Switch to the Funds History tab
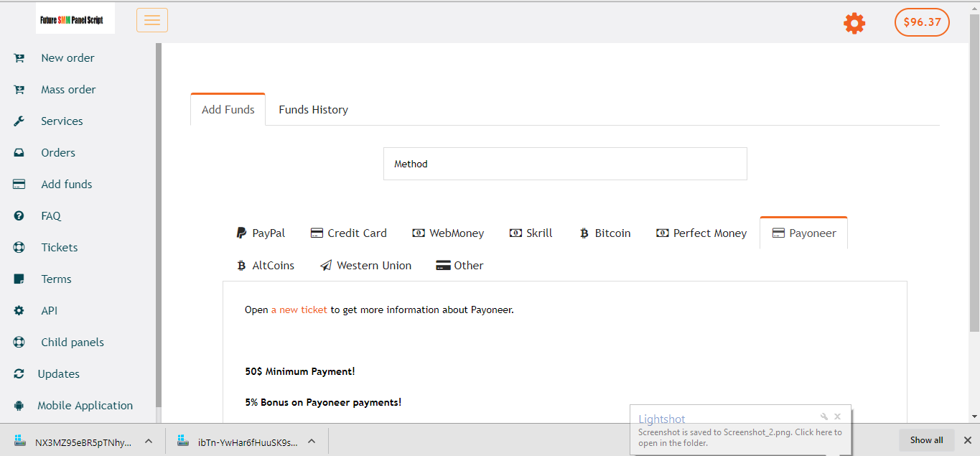The height and width of the screenshot is (456, 980). 313,110
